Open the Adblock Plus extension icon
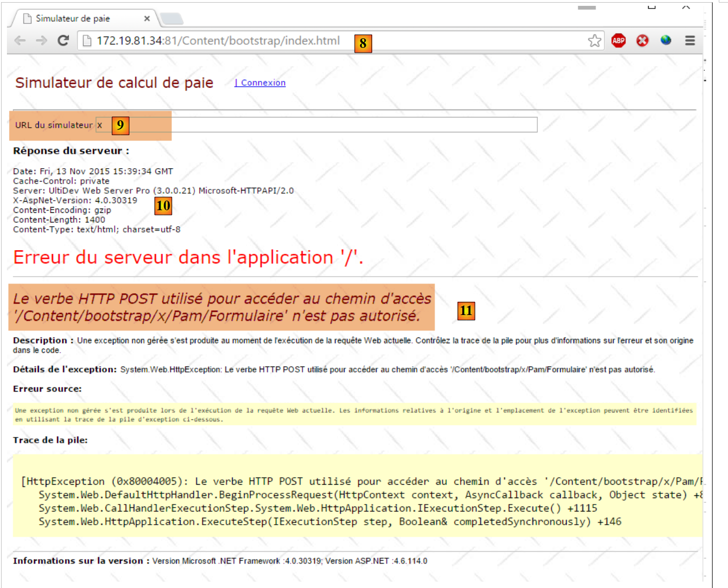Image resolution: width=728 pixels, height=588 pixels. [618, 40]
